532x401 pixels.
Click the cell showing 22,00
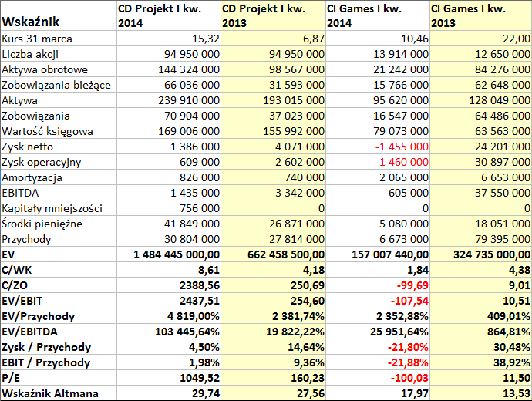pyautogui.click(x=481, y=39)
